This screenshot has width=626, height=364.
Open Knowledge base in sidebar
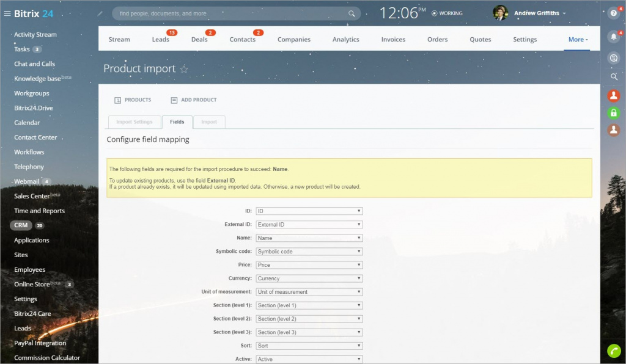point(37,79)
